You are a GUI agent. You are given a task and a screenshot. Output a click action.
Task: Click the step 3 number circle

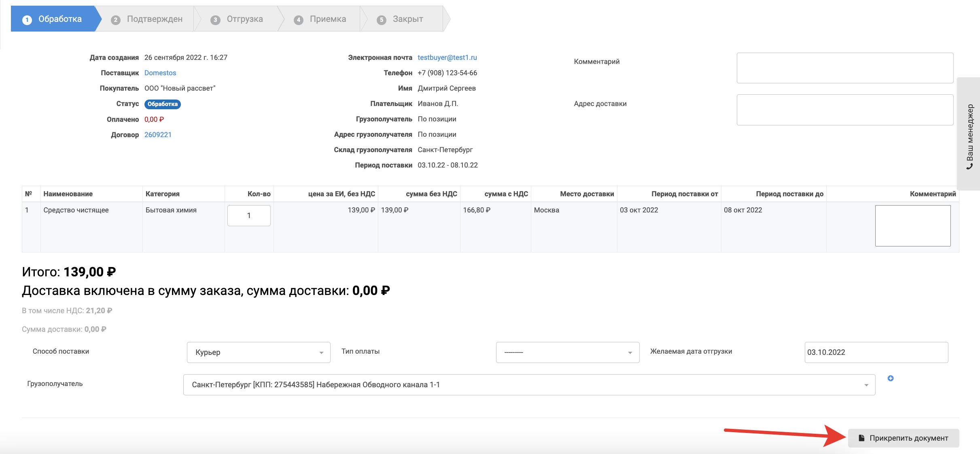point(215,20)
